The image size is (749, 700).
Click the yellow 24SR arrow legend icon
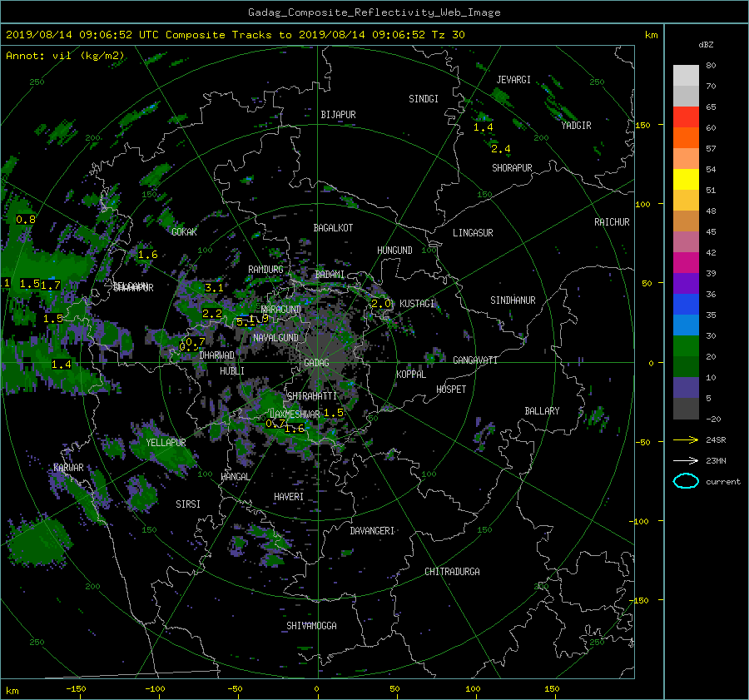686,439
